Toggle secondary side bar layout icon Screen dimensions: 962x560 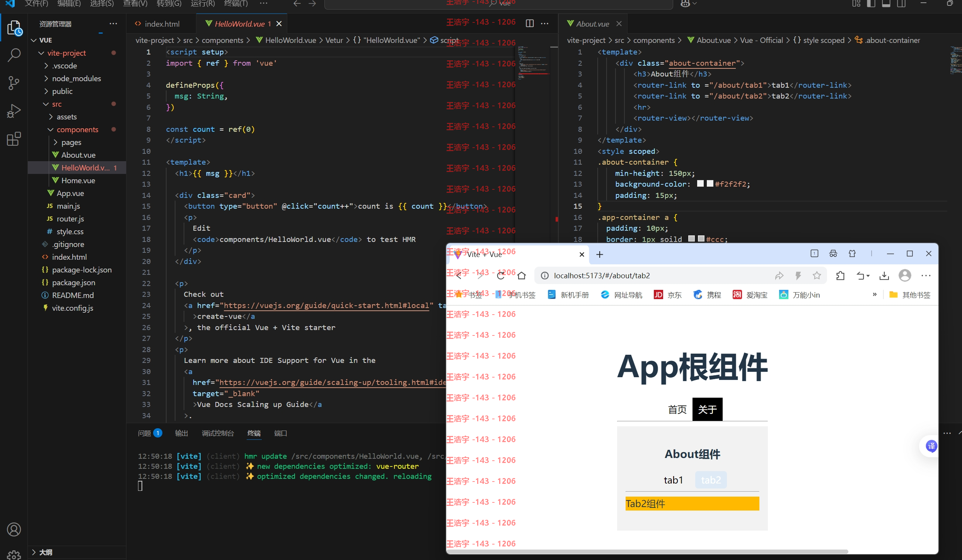click(x=901, y=3)
